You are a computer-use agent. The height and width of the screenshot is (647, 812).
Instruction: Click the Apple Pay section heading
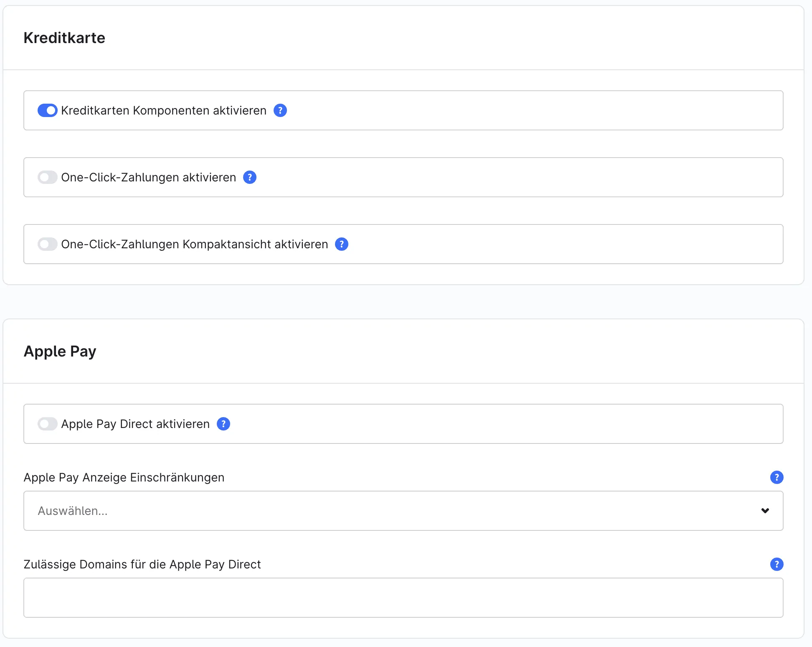click(x=60, y=352)
